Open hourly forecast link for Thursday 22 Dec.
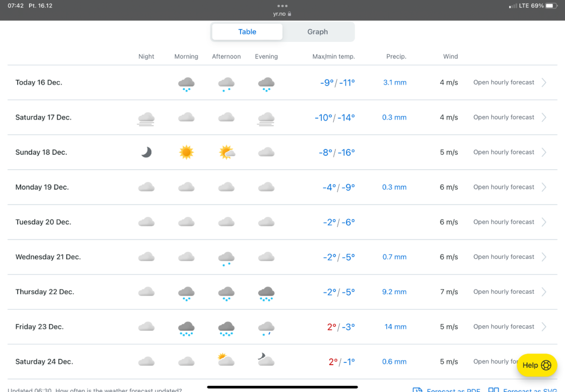565x392 pixels. [x=504, y=292]
